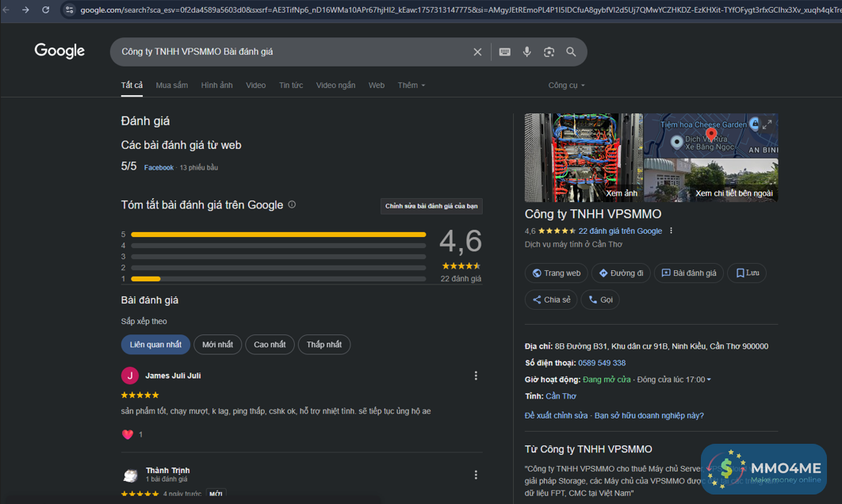The width and height of the screenshot is (842, 504).
Task: Open Thành Trịnh reviewer name
Action: coord(167,470)
